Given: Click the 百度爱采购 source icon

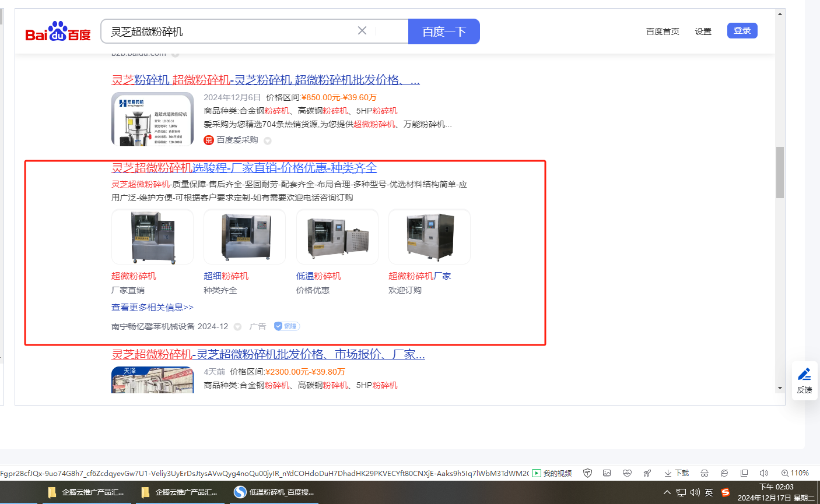Looking at the screenshot, I should pos(209,140).
